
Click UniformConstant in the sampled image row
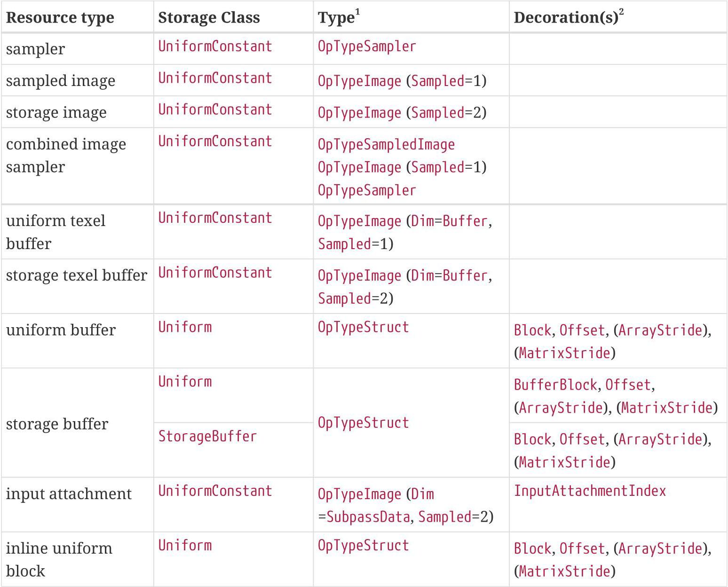[x=215, y=78]
